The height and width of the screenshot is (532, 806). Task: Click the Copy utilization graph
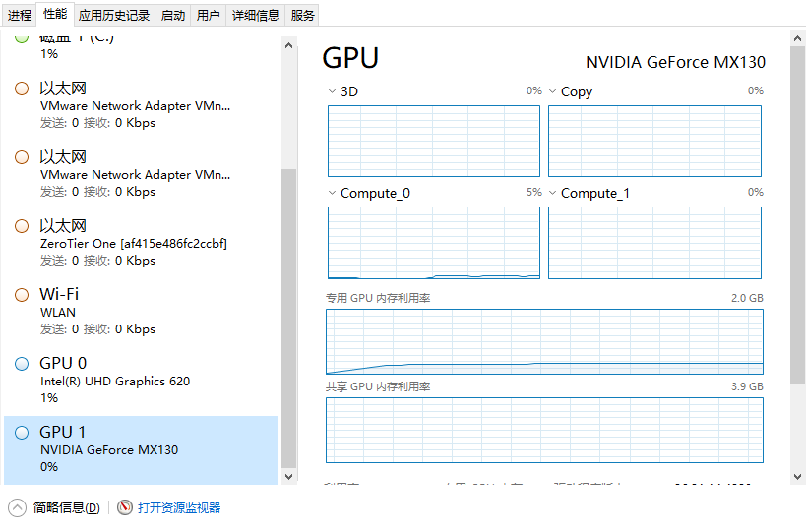[654, 142]
